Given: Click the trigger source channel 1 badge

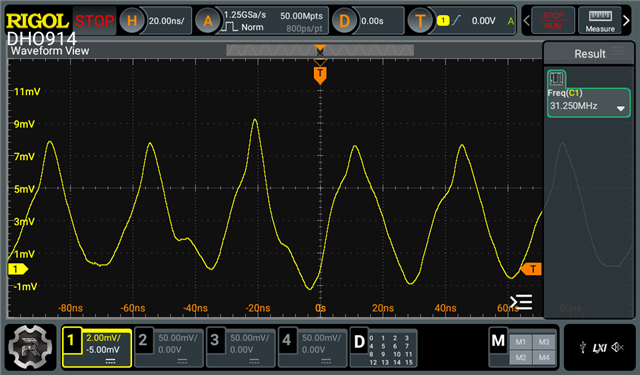Looking at the screenshot, I should pos(443,20).
